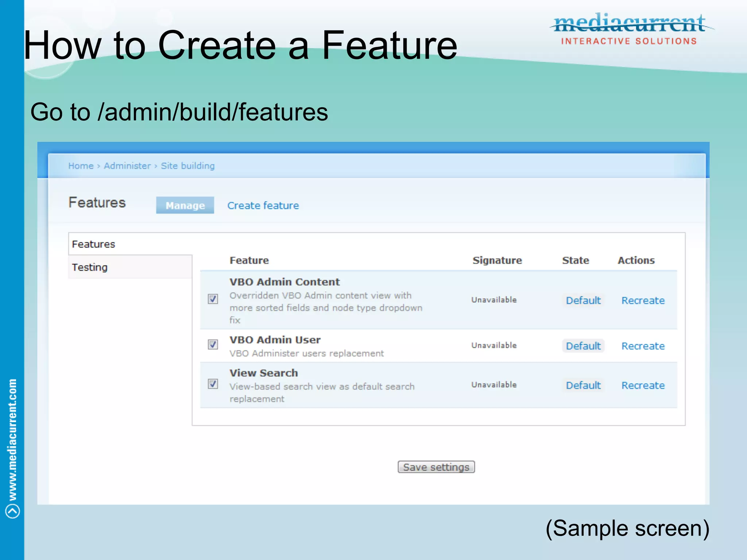
Task: Click the Administer breadcrumb link
Action: click(x=127, y=166)
